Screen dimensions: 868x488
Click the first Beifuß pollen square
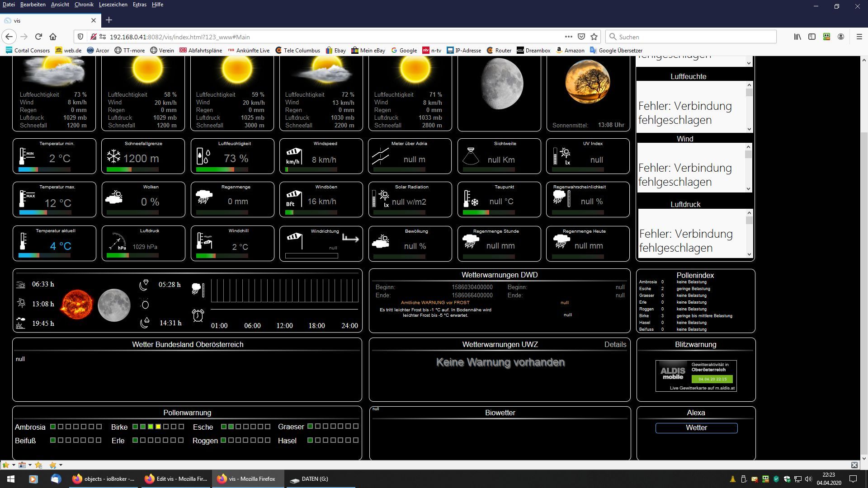point(53,440)
